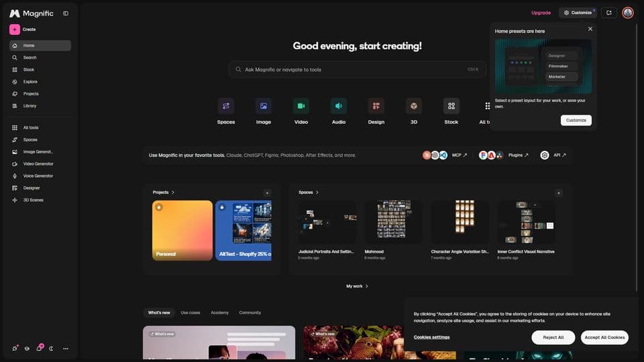The height and width of the screenshot is (362, 644).
Task: Open the Stock tool shortcut icon
Action: [451, 106]
